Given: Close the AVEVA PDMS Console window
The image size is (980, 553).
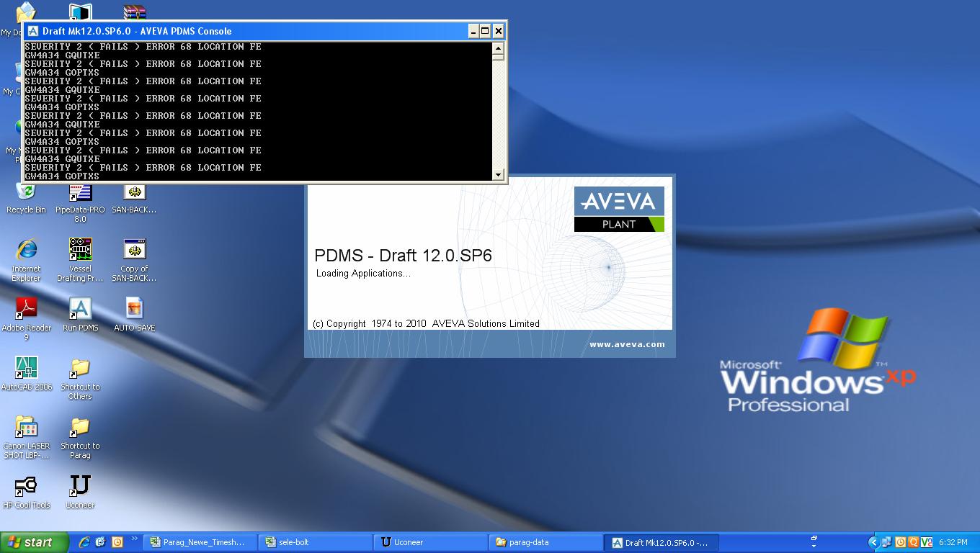Looking at the screenshot, I should coord(498,31).
